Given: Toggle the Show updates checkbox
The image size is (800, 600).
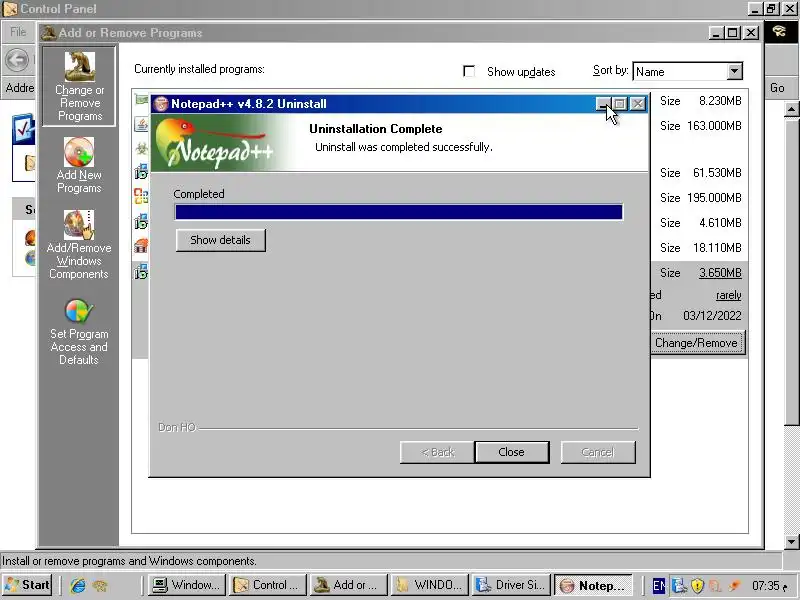Looking at the screenshot, I should click(x=469, y=71).
